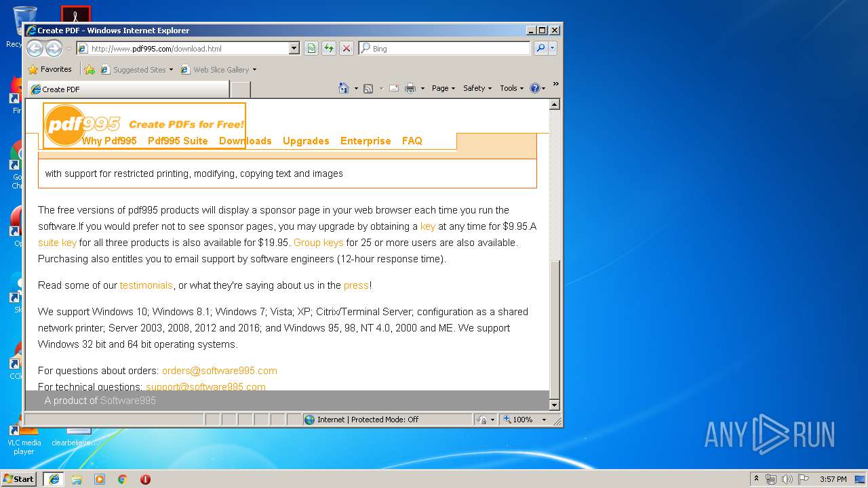
Task: Open the Why Pdf995 nav item
Action: coord(109,141)
